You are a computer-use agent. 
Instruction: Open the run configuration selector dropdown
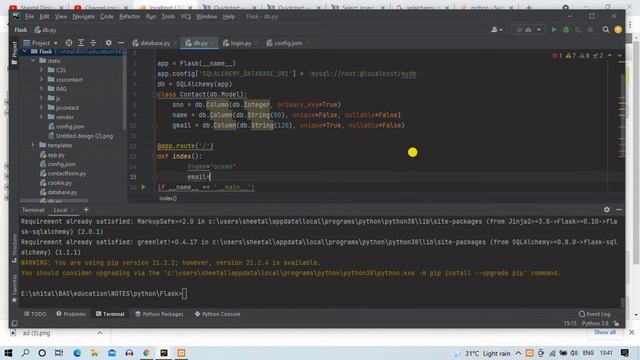click(x=528, y=30)
